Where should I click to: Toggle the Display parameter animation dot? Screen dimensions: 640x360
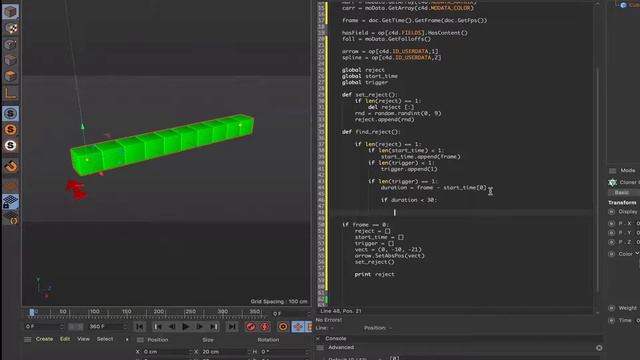point(611,211)
